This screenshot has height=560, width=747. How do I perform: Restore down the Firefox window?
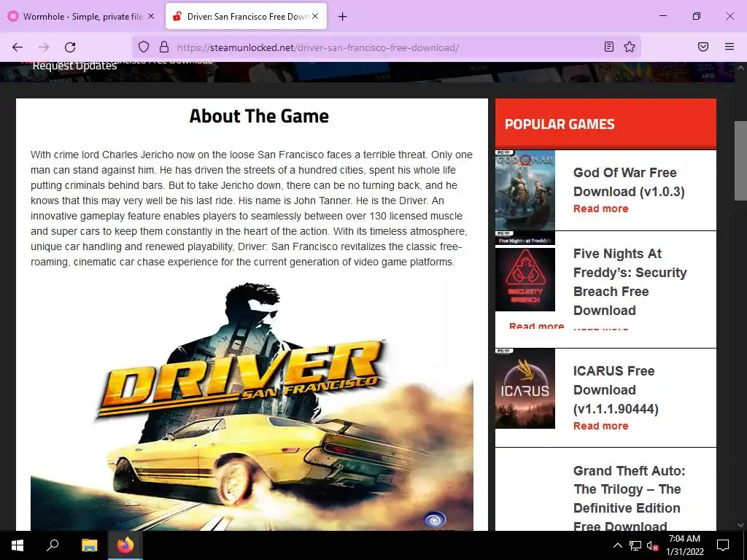696,16
